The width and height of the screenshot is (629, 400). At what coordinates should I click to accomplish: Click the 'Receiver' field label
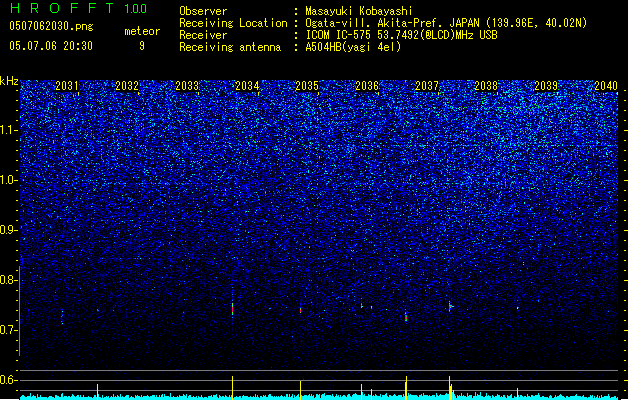coord(203,35)
